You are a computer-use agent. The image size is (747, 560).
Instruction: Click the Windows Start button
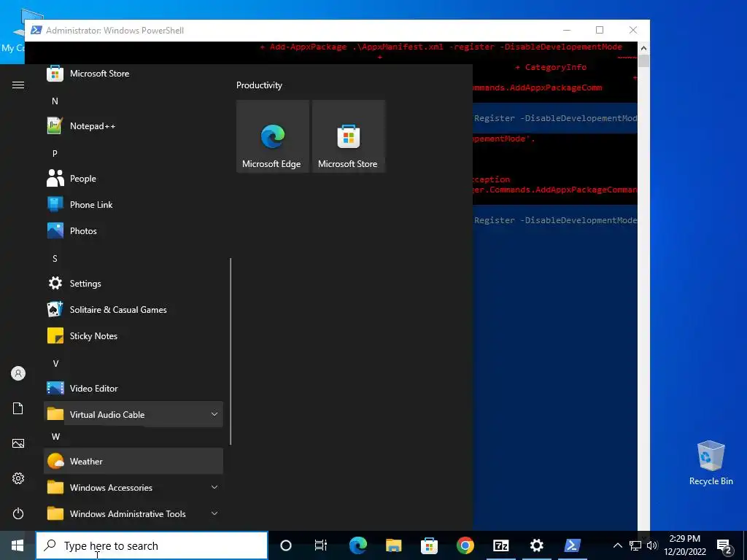[x=18, y=545]
